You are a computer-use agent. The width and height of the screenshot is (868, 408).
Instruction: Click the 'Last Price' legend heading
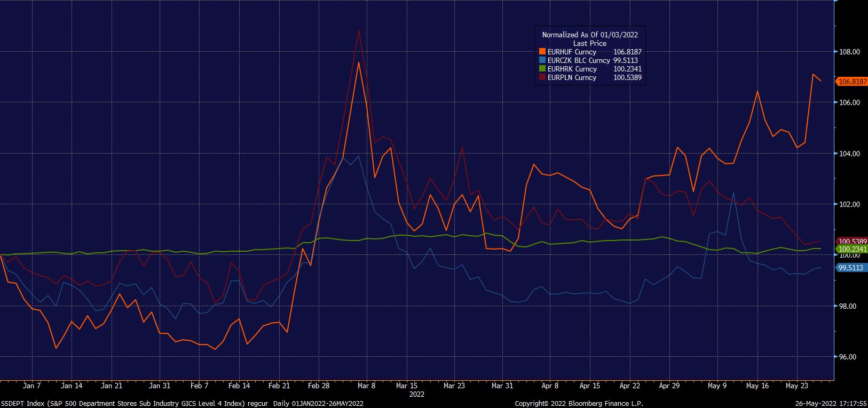590,43
